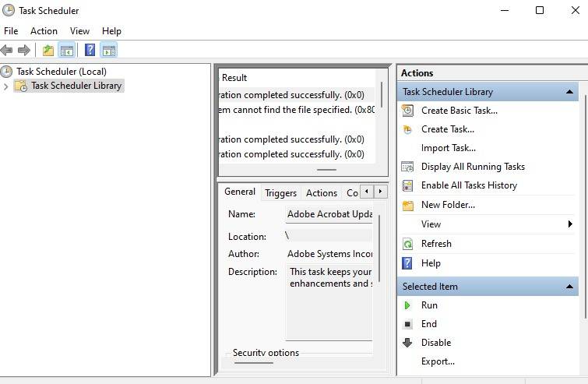Screen dimensions: 588x384
Task: Click the Up one level folder icon
Action: [48, 50]
